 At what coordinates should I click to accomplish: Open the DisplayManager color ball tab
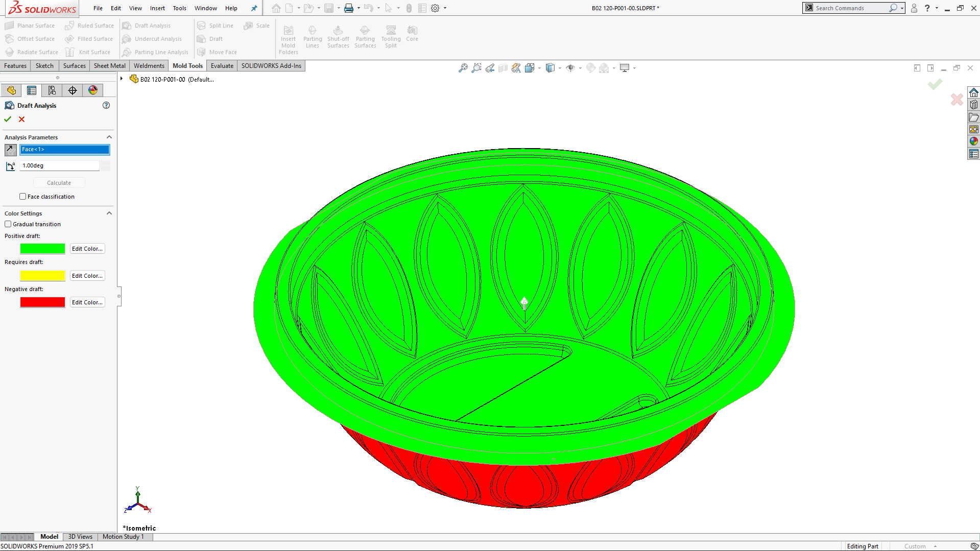point(93,90)
